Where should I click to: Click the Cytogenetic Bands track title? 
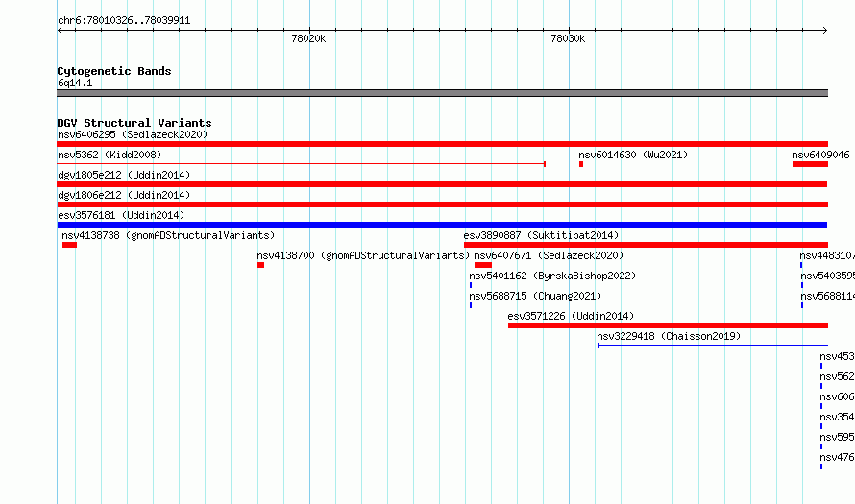coord(114,71)
